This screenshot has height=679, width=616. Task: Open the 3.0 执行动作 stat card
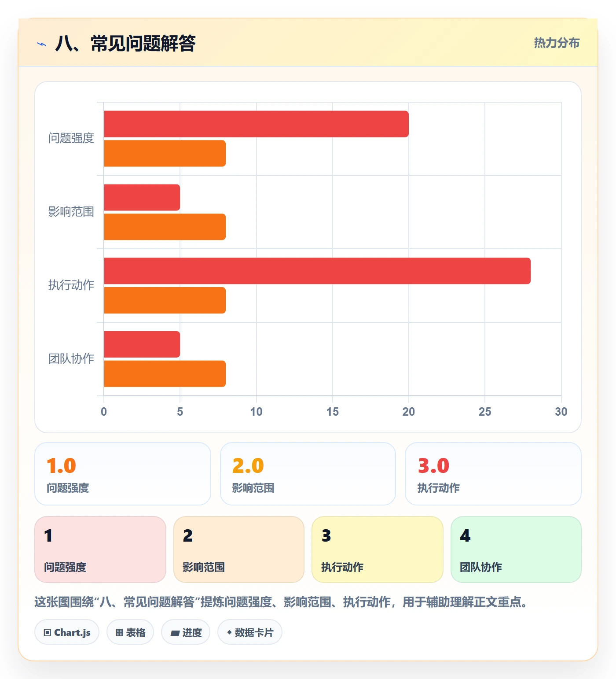[493, 474]
